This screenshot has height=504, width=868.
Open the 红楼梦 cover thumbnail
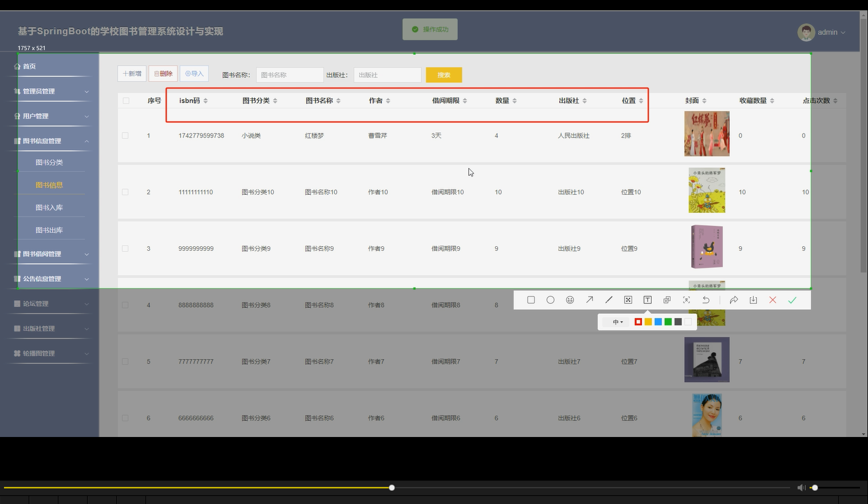point(707,133)
